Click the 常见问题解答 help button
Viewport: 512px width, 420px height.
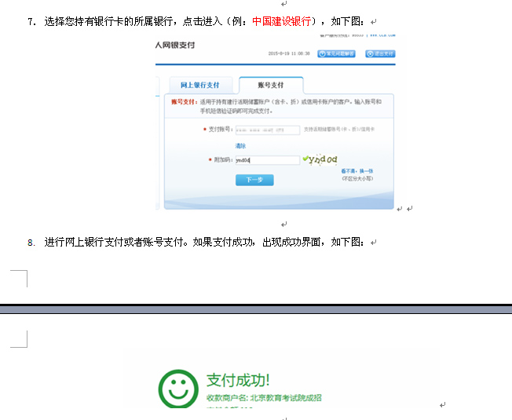click(338, 53)
